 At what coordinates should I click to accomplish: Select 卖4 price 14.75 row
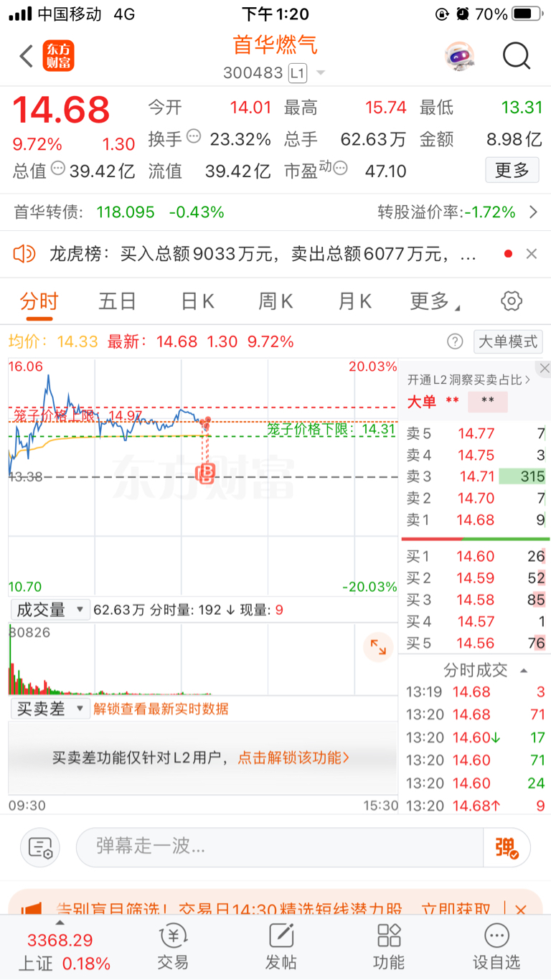pyautogui.click(x=475, y=455)
